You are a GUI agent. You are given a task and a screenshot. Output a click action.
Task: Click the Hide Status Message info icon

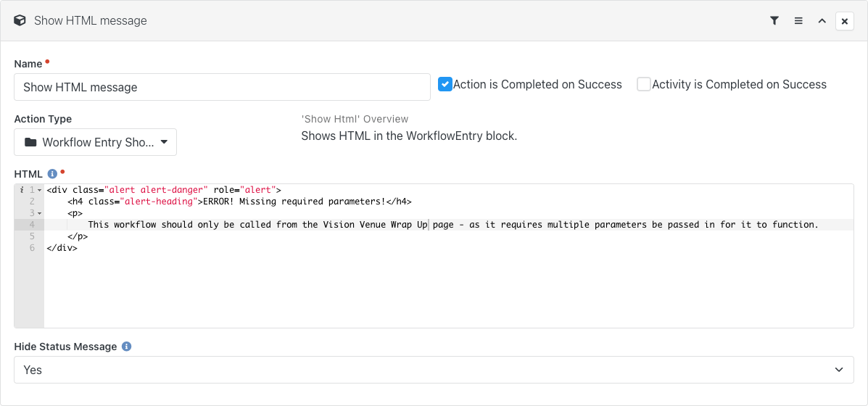pyautogui.click(x=126, y=347)
